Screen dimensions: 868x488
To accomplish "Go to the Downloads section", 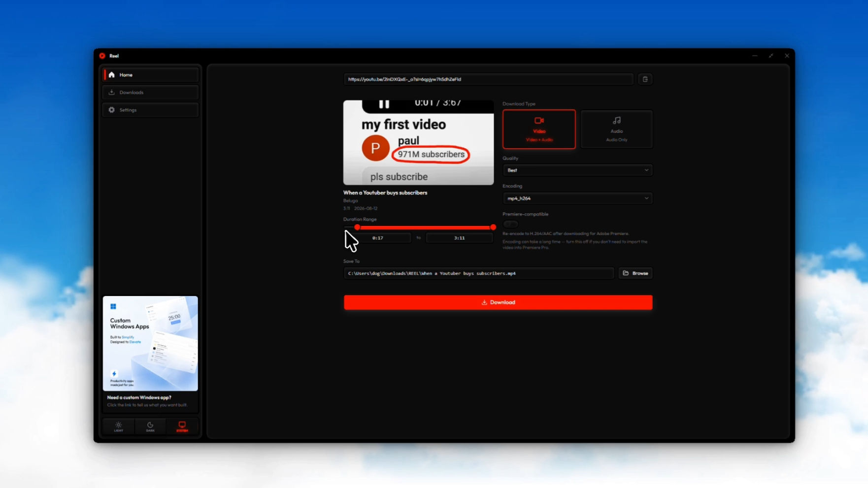I will coord(151,93).
